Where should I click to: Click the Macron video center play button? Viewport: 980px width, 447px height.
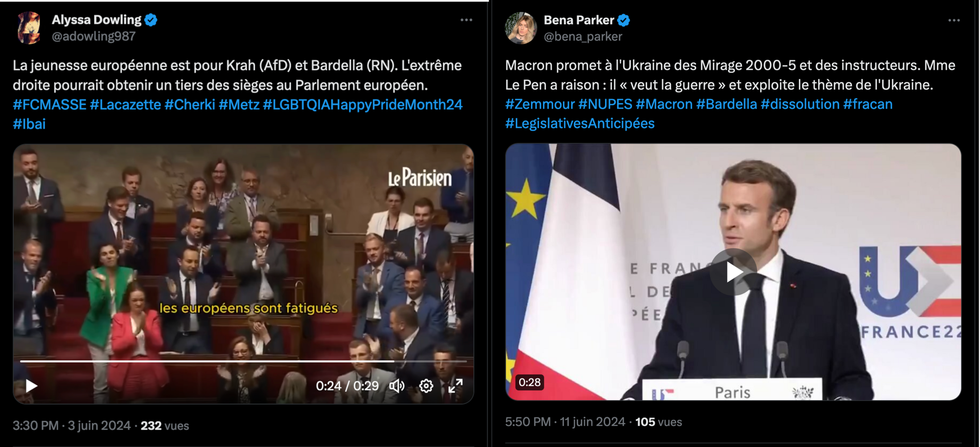pos(733,272)
